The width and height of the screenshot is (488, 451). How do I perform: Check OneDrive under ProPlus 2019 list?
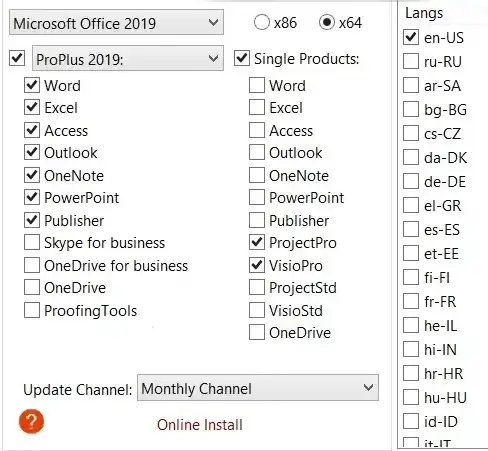click(32, 287)
